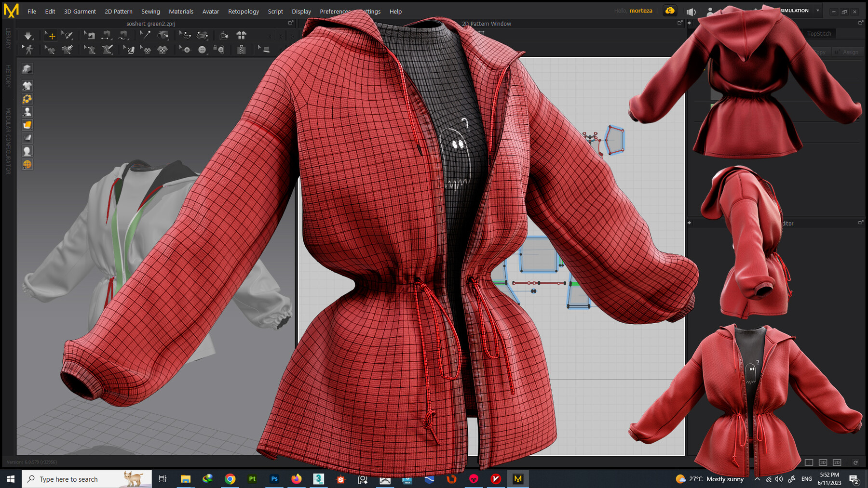868x488 pixels.
Task: Toggle the orange globe environment icon
Action: tap(27, 164)
